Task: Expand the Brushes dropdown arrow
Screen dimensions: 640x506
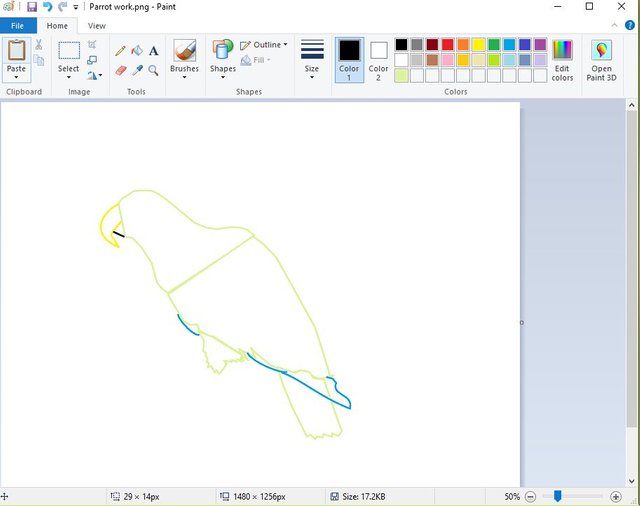Action: [x=184, y=77]
